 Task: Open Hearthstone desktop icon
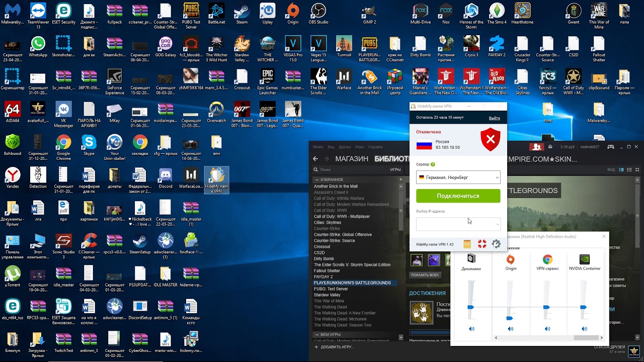coord(522,14)
